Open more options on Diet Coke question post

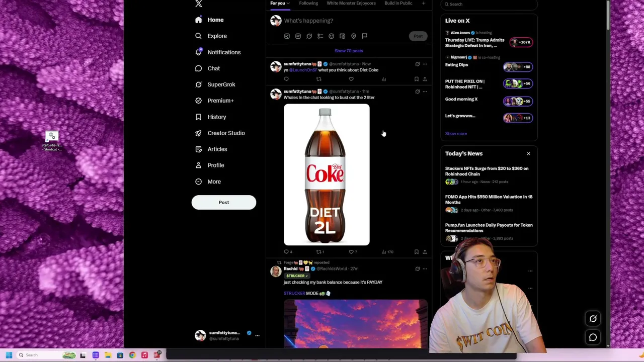point(425,64)
